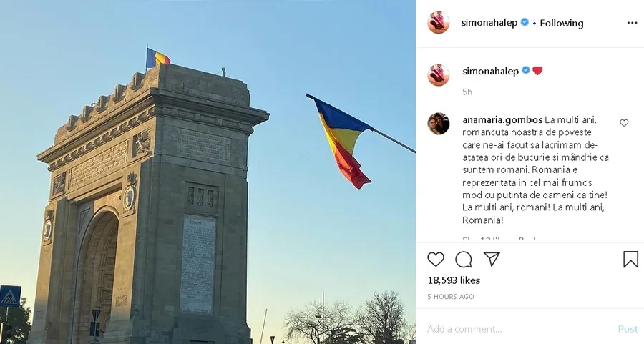644x344 pixels.
Task: View the 18,593 likes list
Action: 454,280
